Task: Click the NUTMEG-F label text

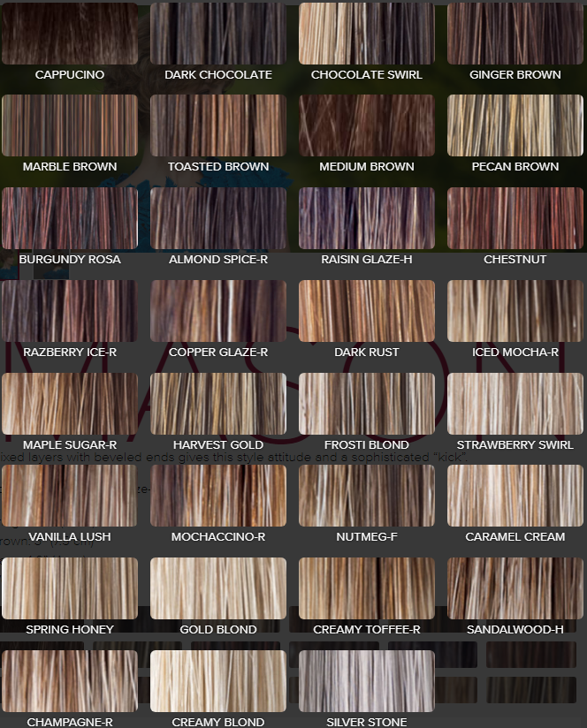Action: (x=367, y=537)
